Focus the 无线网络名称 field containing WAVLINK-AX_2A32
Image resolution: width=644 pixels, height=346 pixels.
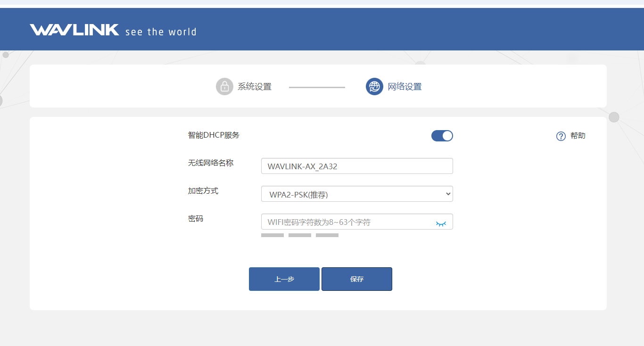coord(357,166)
